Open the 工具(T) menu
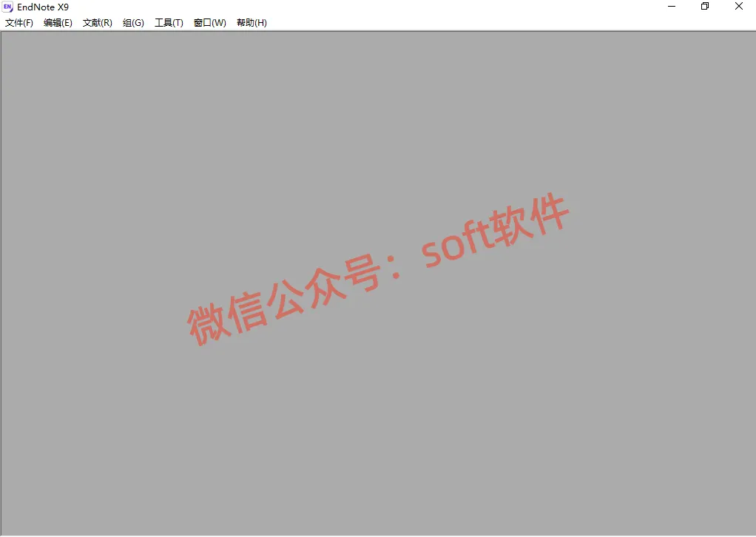Screen dimensions: 756x537 [169, 23]
